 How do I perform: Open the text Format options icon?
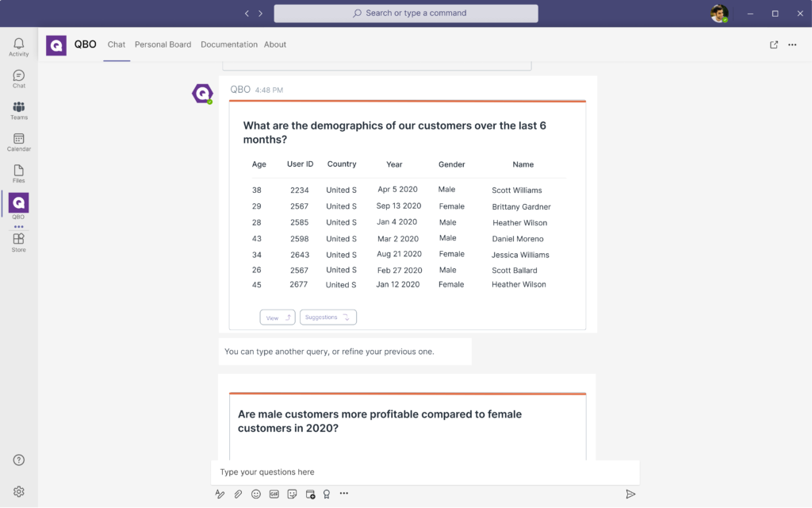220,494
